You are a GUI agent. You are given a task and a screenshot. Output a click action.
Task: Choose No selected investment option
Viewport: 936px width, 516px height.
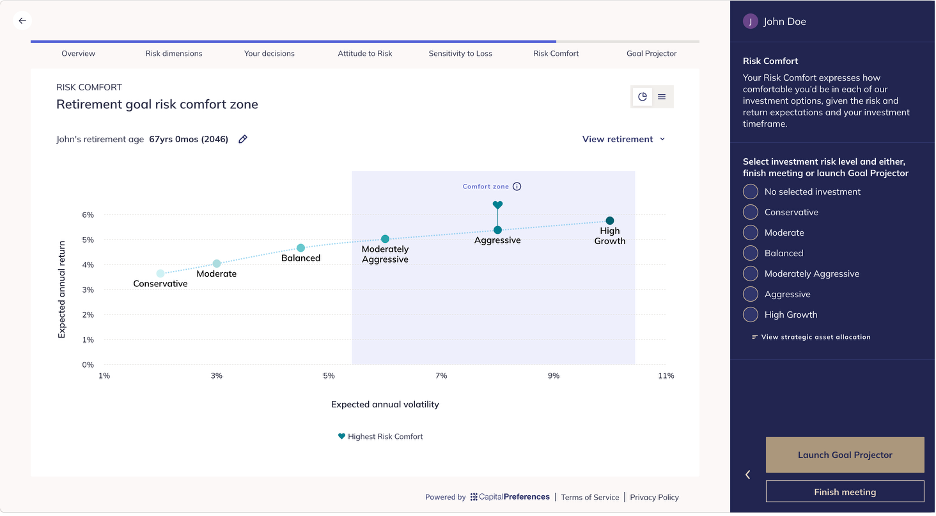(x=750, y=192)
